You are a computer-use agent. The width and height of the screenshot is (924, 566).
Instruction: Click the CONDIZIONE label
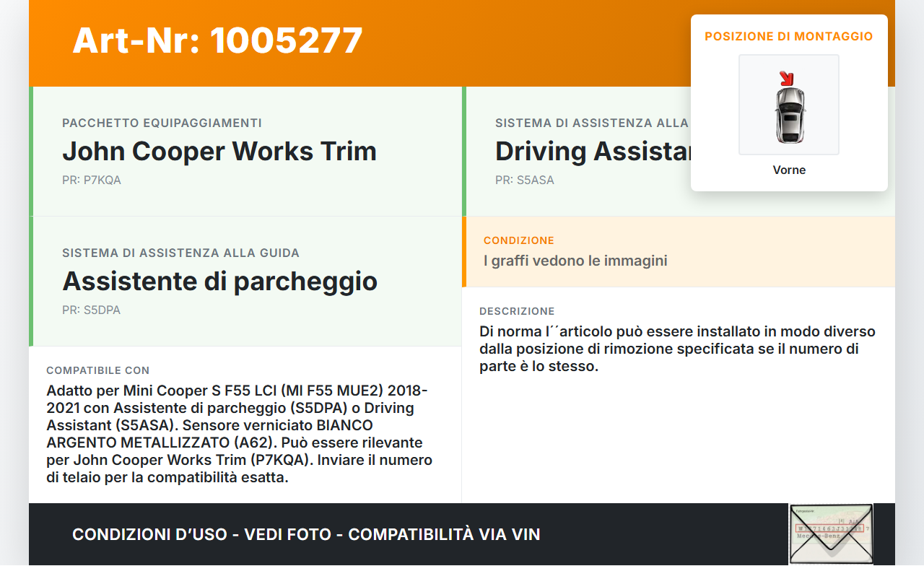point(519,240)
